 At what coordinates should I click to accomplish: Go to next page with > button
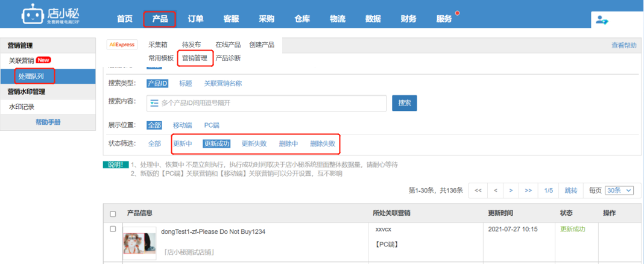coord(511,190)
